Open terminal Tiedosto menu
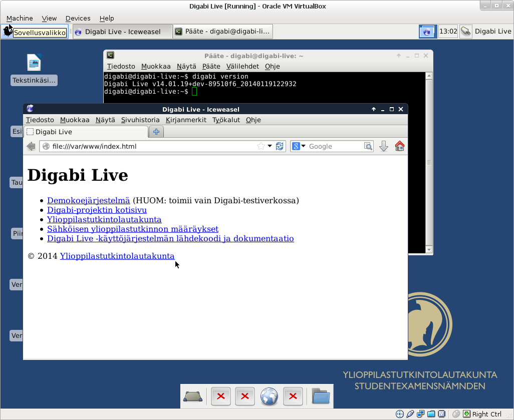514x420 pixels. [x=121, y=67]
